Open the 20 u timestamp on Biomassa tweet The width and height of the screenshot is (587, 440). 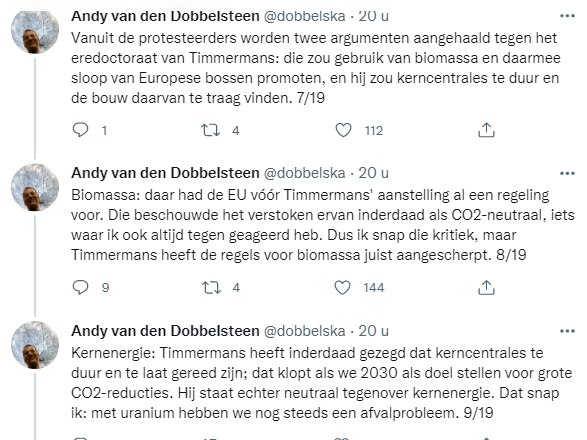point(374,173)
